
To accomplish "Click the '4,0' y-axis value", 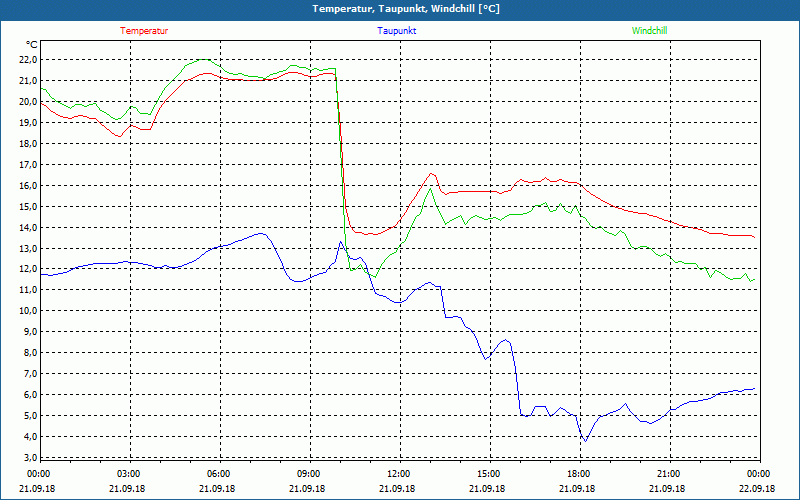I will coord(31,437).
